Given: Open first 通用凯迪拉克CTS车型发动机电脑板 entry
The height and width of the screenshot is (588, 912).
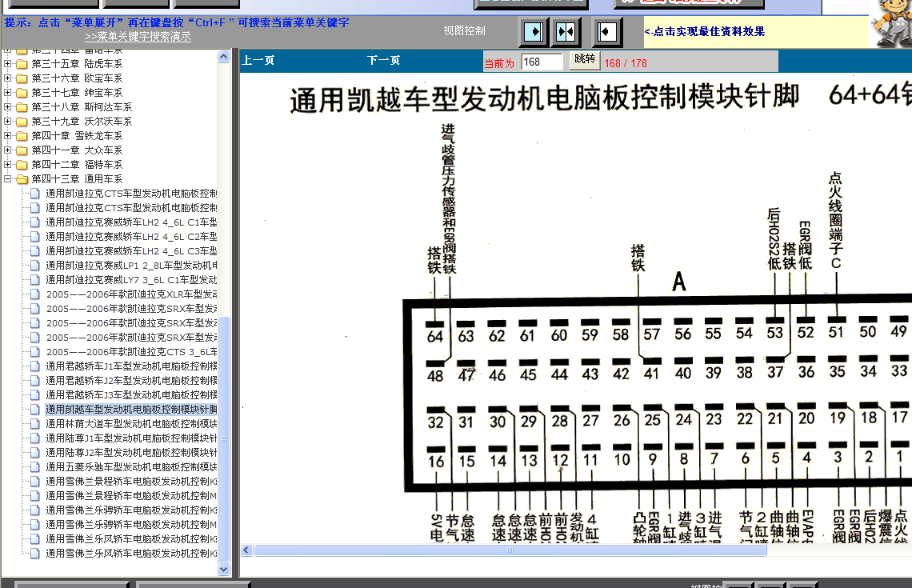Looking at the screenshot, I should click(x=131, y=193).
